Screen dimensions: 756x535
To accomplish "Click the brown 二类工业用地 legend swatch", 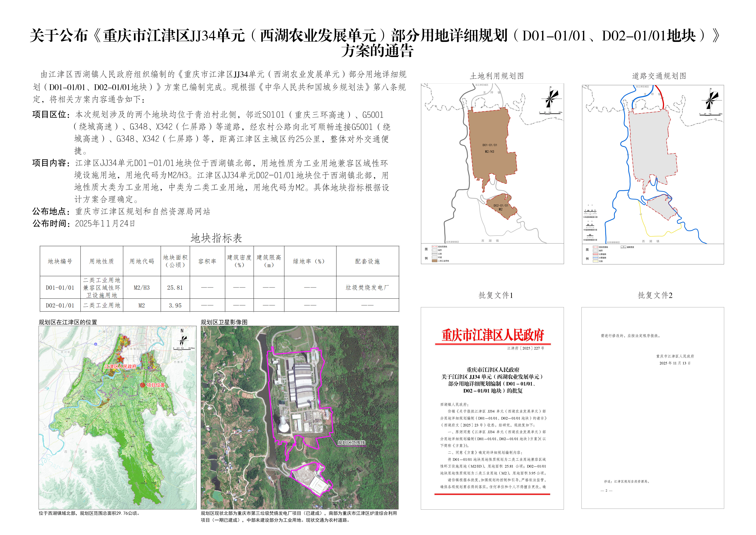I will [x=435, y=261].
